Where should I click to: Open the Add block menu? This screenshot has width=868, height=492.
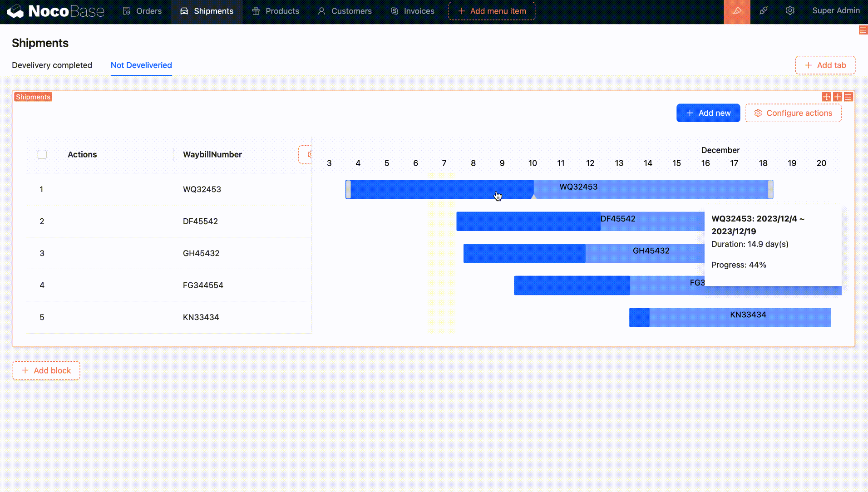46,370
